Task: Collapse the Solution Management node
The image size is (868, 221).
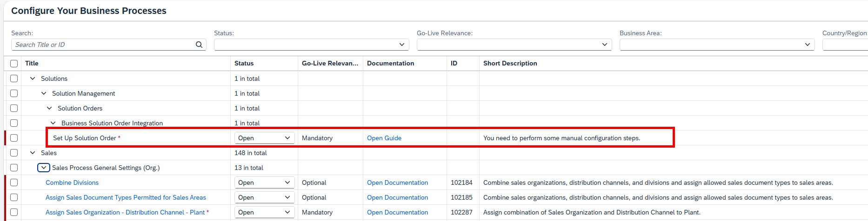Action: [x=44, y=93]
